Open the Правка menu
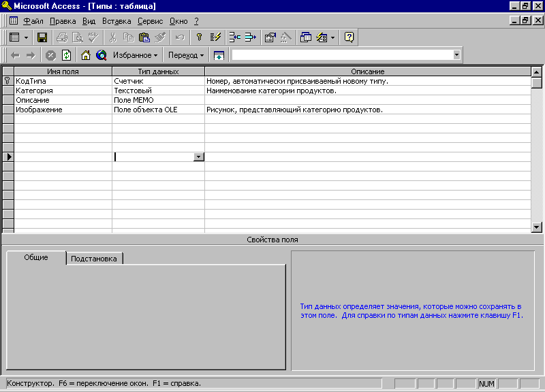The image size is (545, 392). point(63,21)
